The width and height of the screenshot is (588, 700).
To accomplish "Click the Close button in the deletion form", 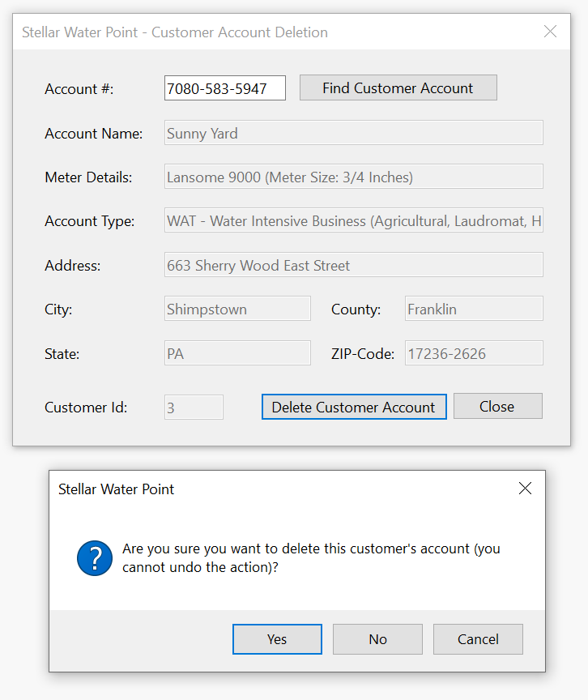I will pyautogui.click(x=498, y=406).
